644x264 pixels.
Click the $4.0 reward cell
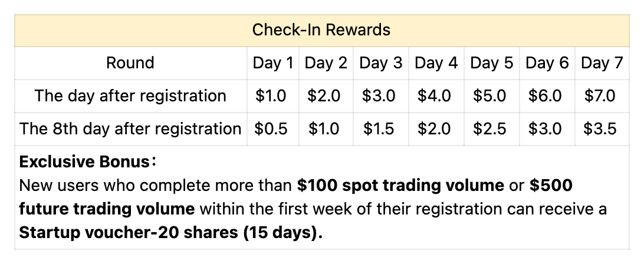[435, 96]
